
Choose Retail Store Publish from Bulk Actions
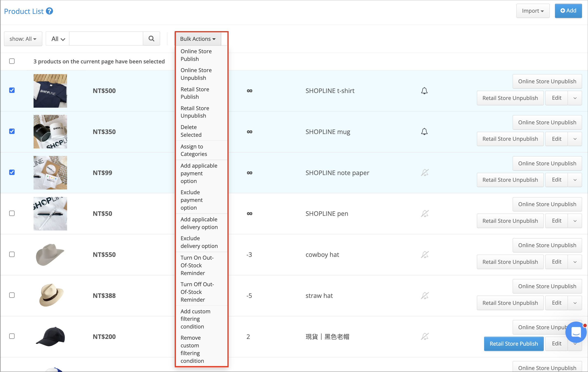(202, 93)
